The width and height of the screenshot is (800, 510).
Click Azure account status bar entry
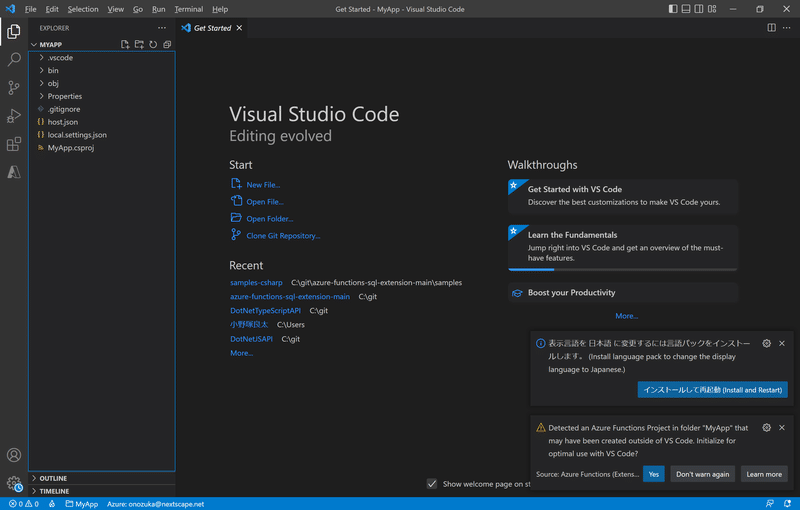click(156, 504)
